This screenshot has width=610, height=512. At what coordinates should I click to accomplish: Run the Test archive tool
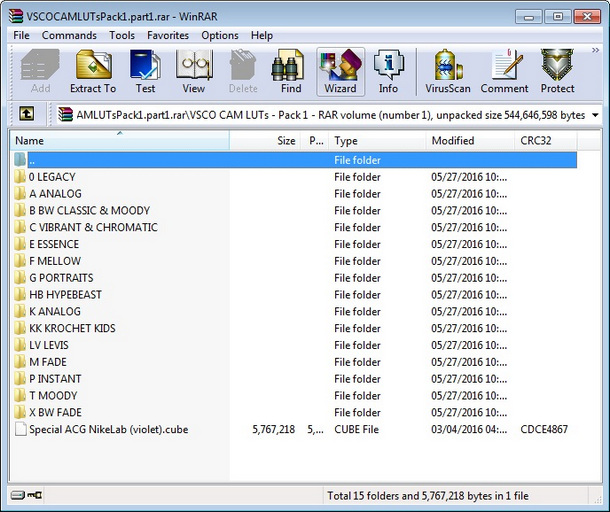tap(145, 72)
